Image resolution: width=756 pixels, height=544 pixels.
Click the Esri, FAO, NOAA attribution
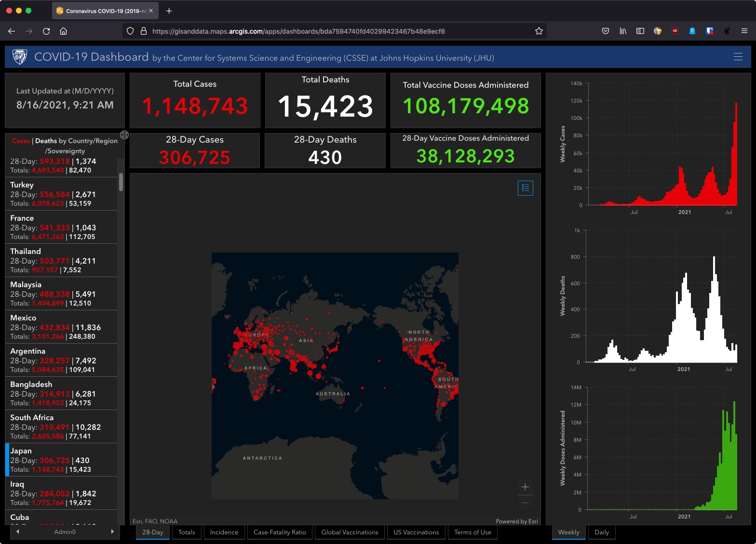coord(155,521)
